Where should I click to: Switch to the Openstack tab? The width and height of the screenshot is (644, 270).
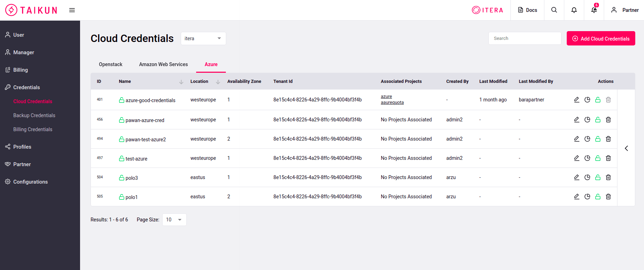110,64
